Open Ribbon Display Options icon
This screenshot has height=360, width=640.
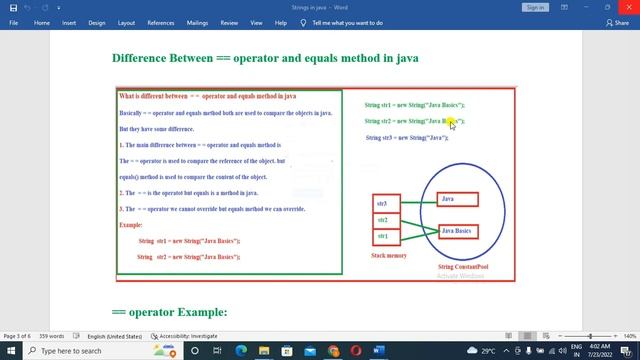(x=564, y=7)
